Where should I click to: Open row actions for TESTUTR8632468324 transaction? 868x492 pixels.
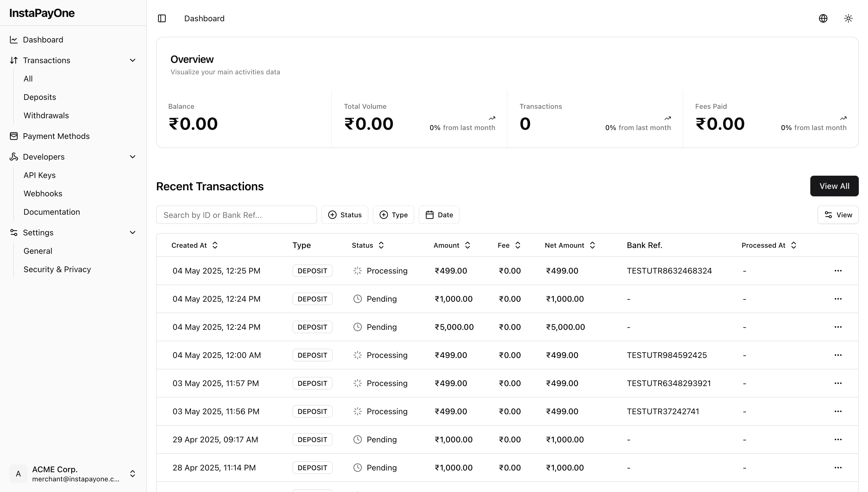pos(838,271)
